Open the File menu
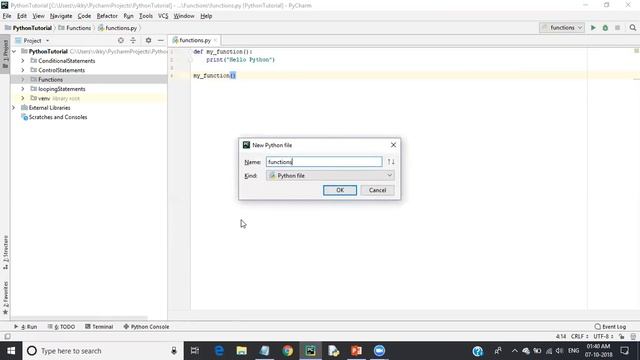This screenshot has height=360, width=640. (7, 16)
